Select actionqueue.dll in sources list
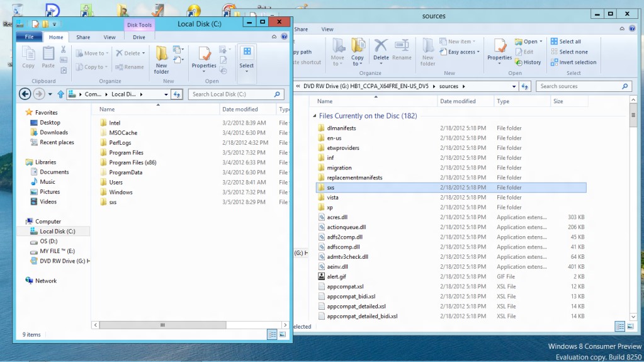The width and height of the screenshot is (644, 362). (346, 227)
